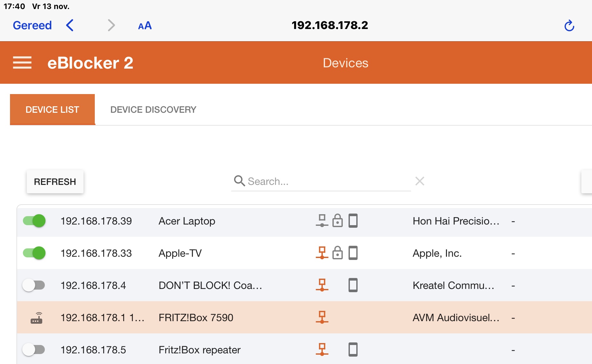Reload the page using refresh icon

click(569, 25)
